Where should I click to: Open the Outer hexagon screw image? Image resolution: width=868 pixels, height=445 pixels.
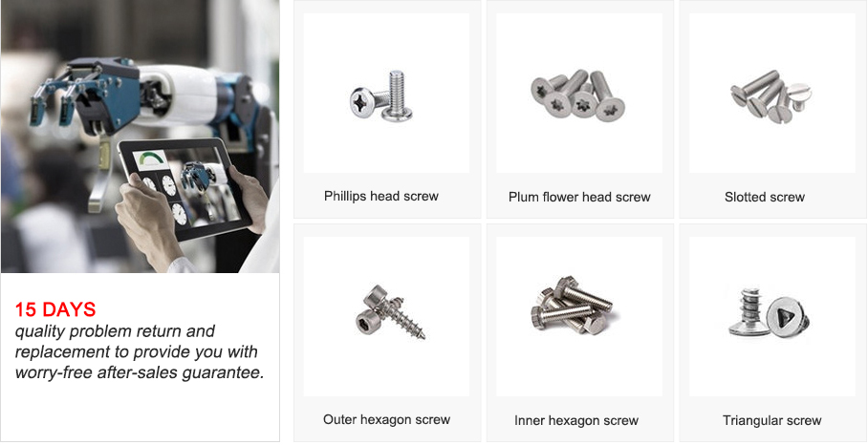click(386, 317)
